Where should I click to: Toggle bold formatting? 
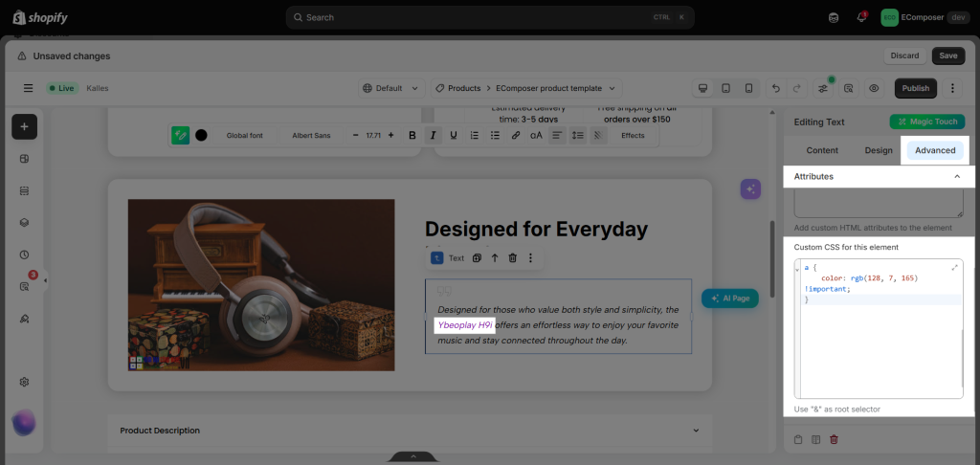pos(412,135)
